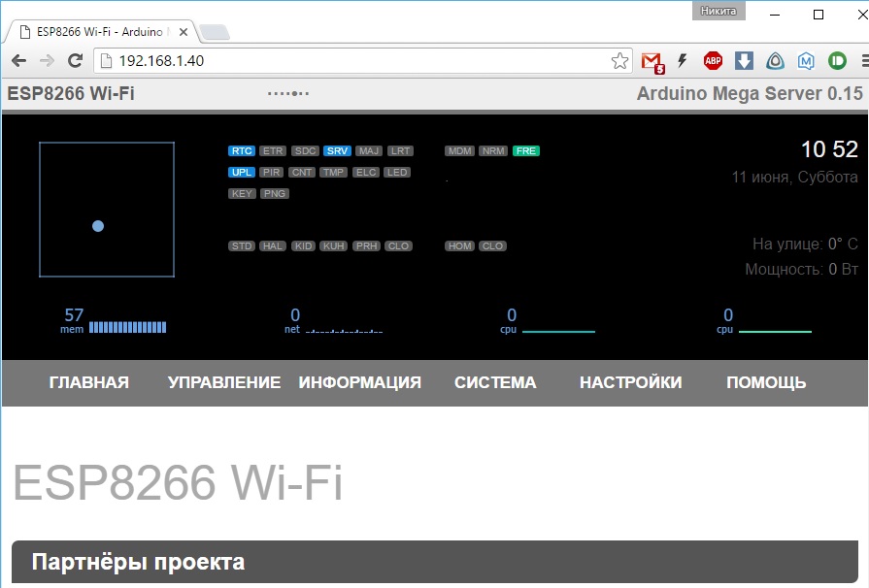Toggle the CNT module indicator
Image resolution: width=869 pixels, height=588 pixels.
pyautogui.click(x=302, y=172)
